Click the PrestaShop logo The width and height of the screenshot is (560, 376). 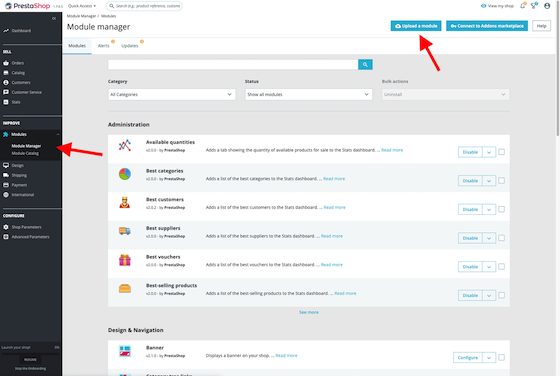pos(28,6)
